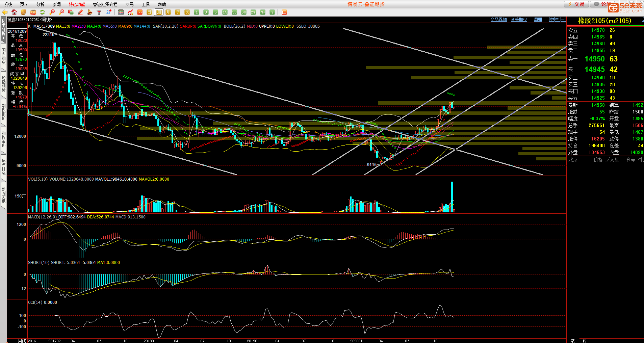Open the filter funnel icon

point(99,12)
